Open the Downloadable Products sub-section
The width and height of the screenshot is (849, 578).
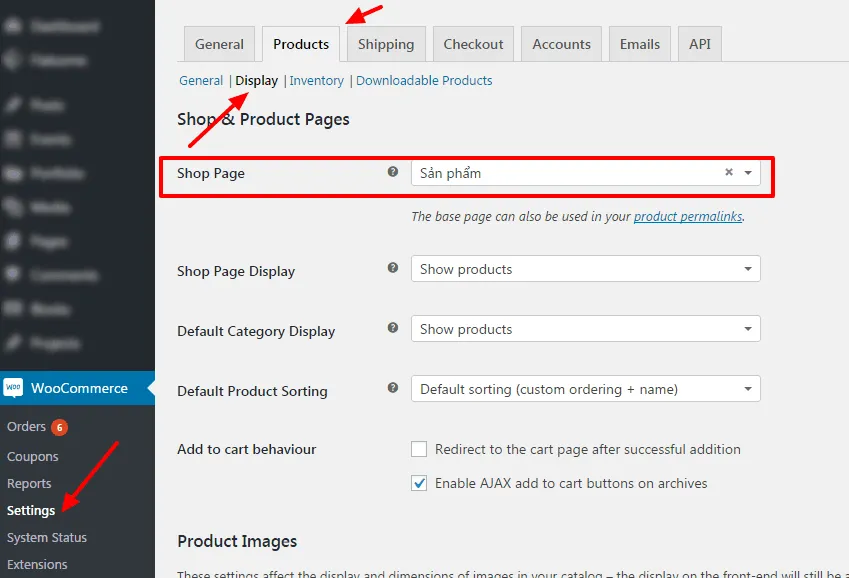pyautogui.click(x=424, y=80)
